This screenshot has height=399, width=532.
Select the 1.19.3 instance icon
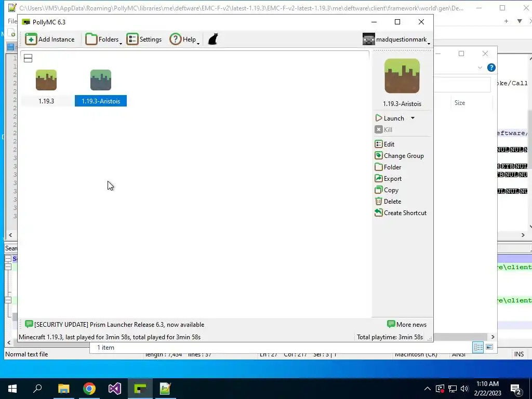tap(46, 80)
